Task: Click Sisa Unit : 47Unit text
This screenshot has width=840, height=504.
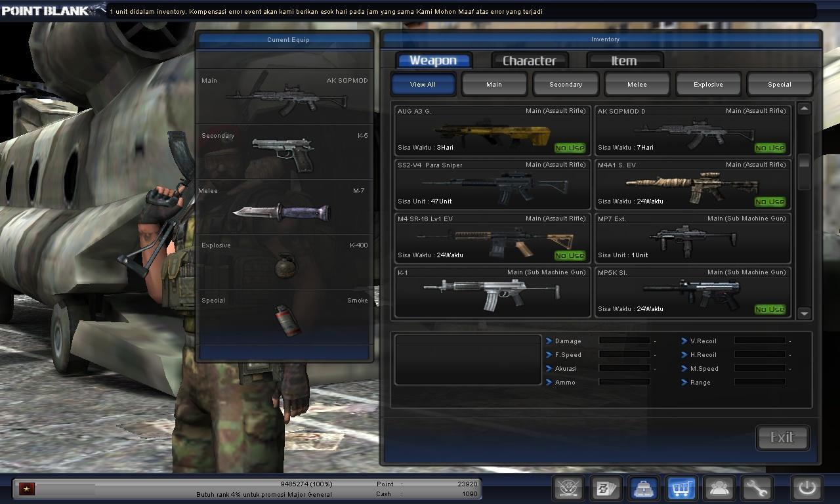Action: point(425,201)
